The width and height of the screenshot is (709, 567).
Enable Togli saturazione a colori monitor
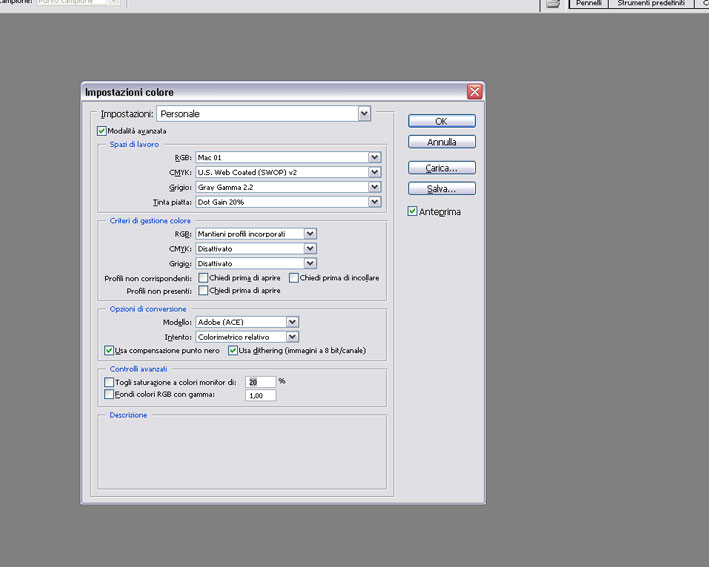110,382
